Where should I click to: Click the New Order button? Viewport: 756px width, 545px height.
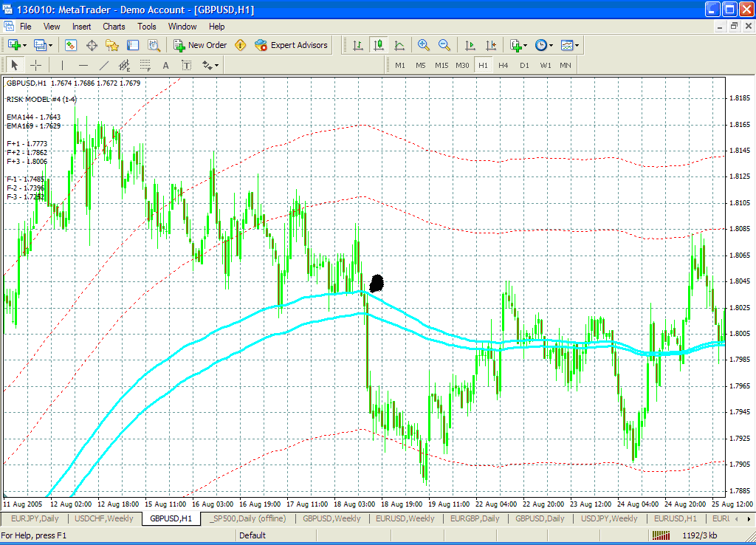pos(200,45)
